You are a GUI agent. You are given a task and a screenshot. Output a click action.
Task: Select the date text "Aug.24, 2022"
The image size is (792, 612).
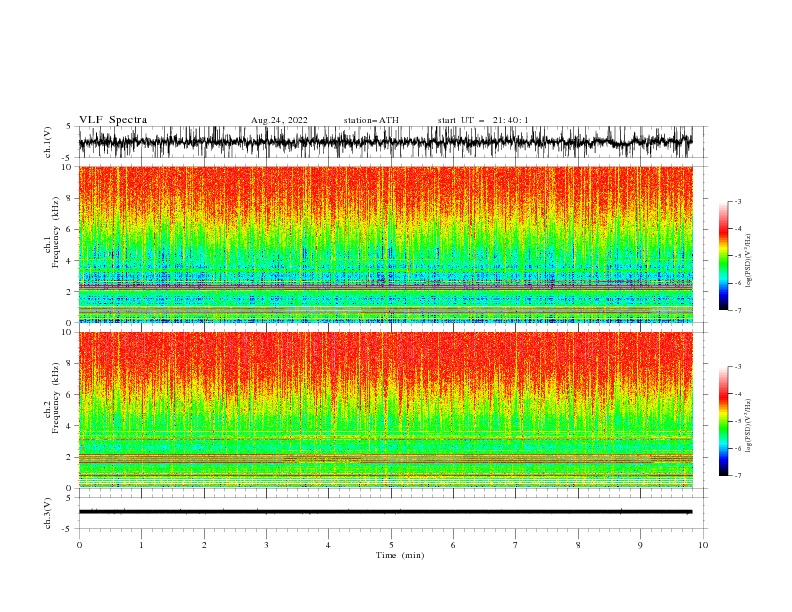(x=279, y=120)
